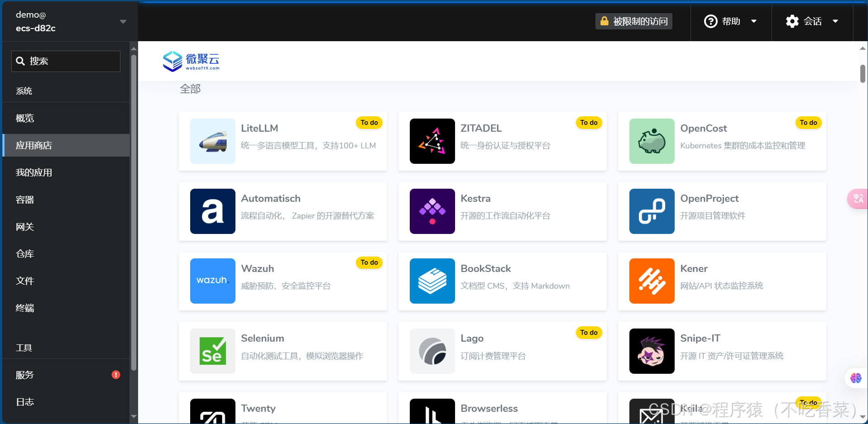Expand the 帮助 dropdown arrow
Image resolution: width=868 pixels, height=424 pixels.
point(754,21)
